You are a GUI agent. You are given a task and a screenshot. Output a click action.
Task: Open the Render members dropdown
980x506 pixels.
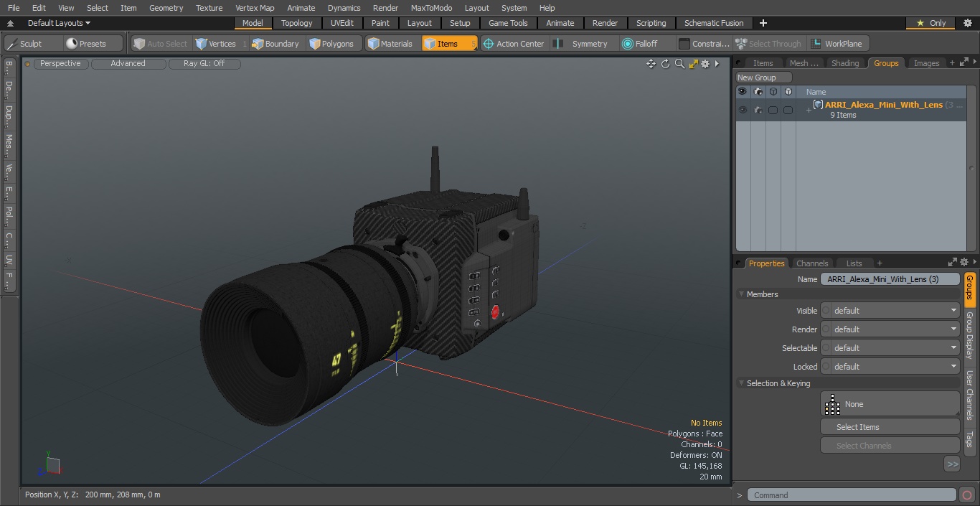890,329
